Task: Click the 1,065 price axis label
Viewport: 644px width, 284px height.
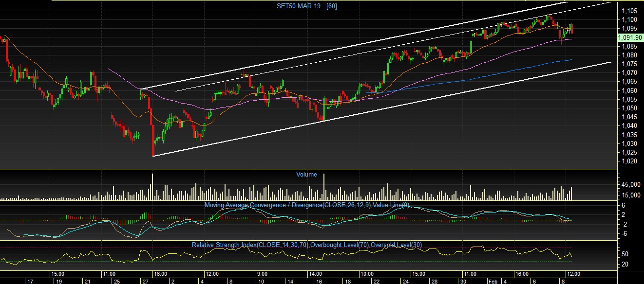Action: [629, 81]
